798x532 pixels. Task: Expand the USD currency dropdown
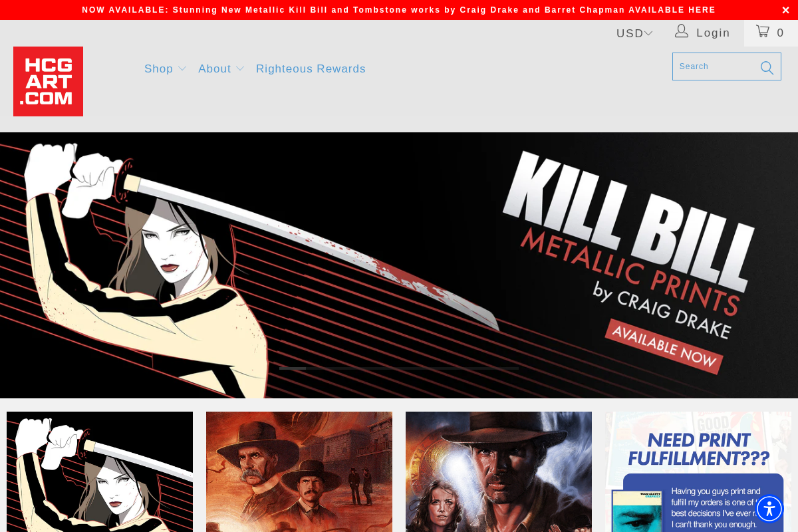pos(634,33)
